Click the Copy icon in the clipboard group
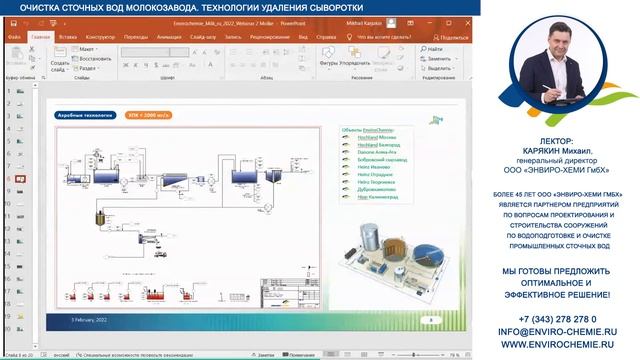640x360 pixels. pos(32,59)
